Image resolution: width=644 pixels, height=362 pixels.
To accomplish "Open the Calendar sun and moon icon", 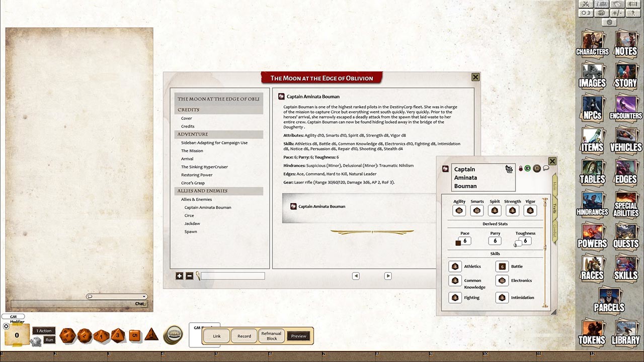I will [x=585, y=13].
